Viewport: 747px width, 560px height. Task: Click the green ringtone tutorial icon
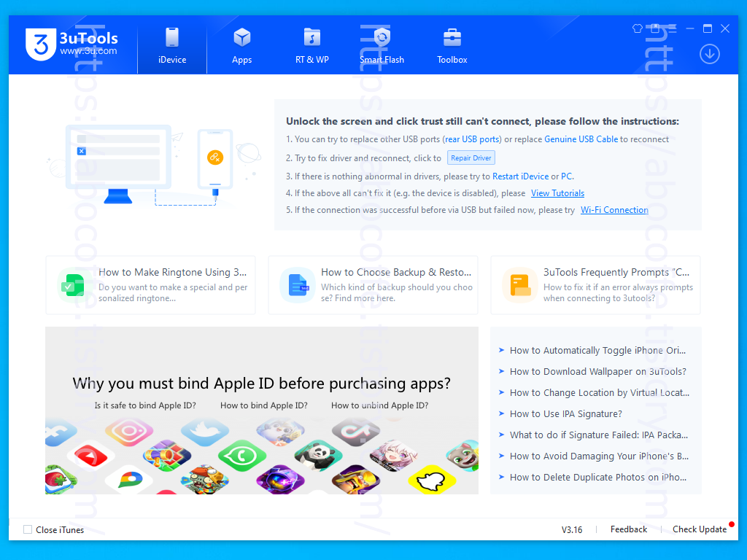click(74, 285)
